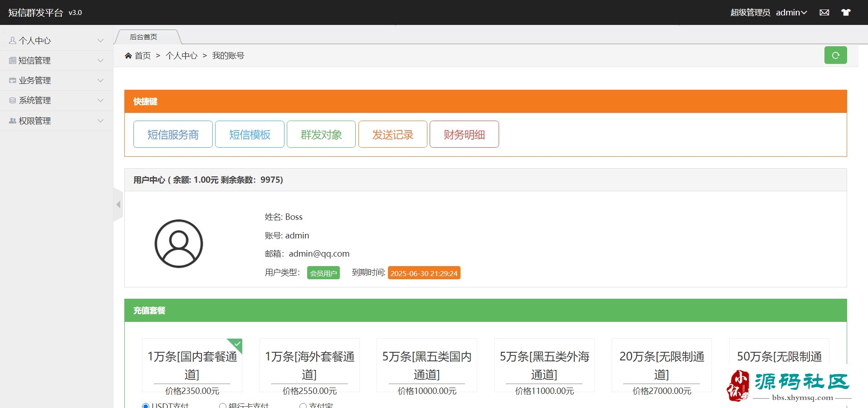
Task: Click the 权限管理 users icon in sidebar
Action: [13, 121]
